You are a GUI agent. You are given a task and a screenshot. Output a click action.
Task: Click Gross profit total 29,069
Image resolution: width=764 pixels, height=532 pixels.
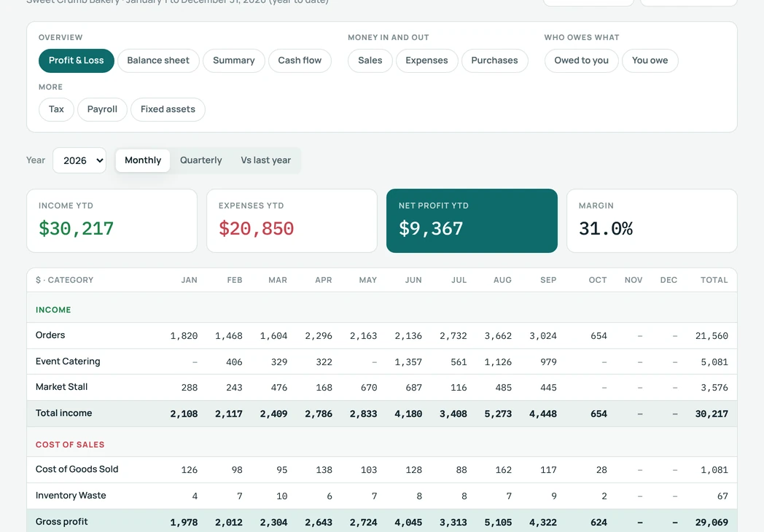click(x=712, y=523)
